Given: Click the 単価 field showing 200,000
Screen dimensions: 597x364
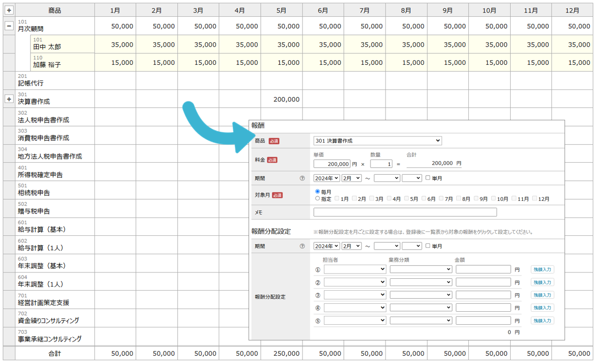Looking at the screenshot, I should pos(332,164).
